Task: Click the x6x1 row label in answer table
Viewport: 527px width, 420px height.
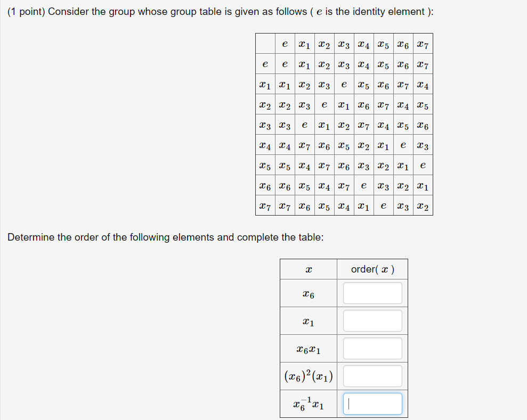Action: (308, 348)
